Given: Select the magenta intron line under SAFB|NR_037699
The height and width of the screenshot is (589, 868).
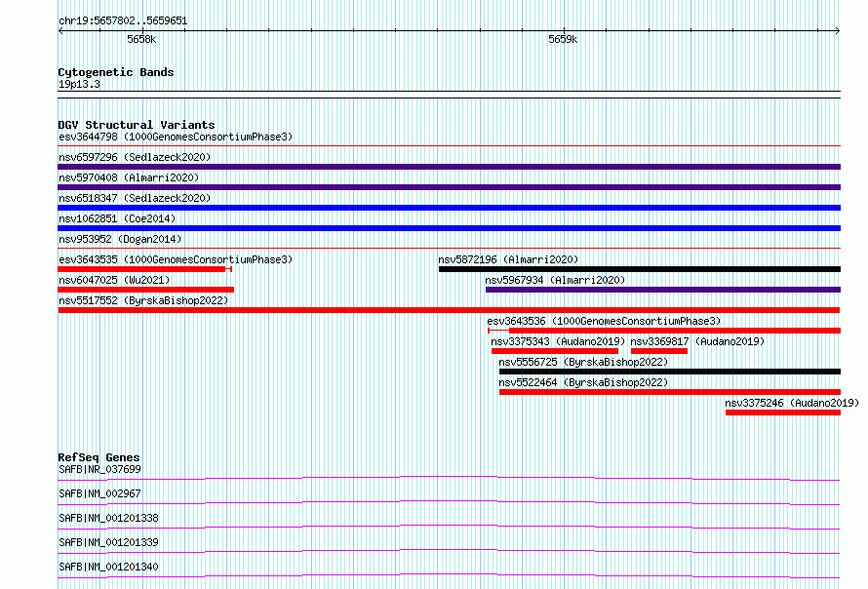Looking at the screenshot, I should click(449, 478).
